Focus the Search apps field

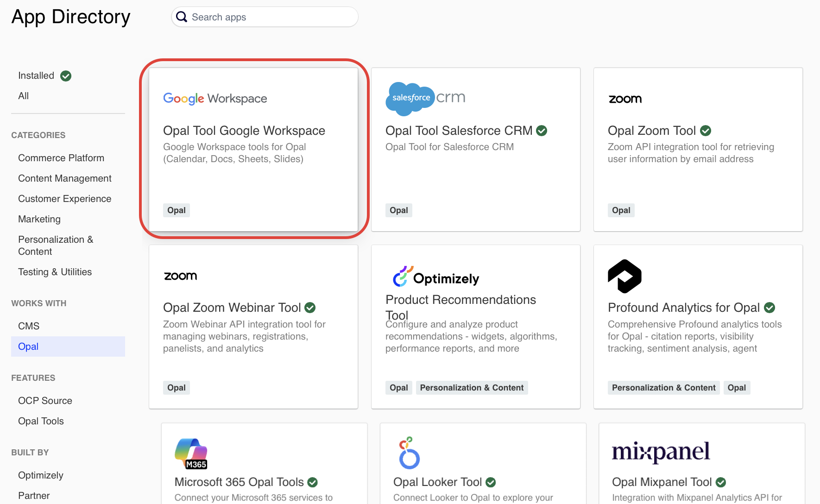click(x=265, y=17)
